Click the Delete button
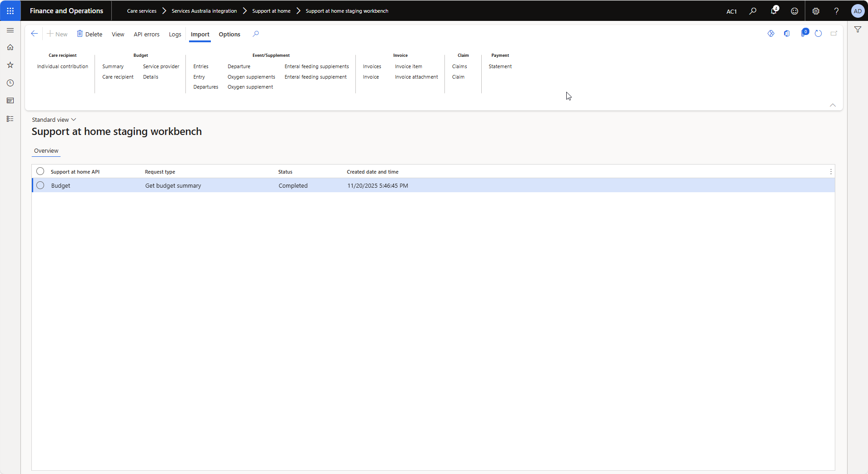 90,34
